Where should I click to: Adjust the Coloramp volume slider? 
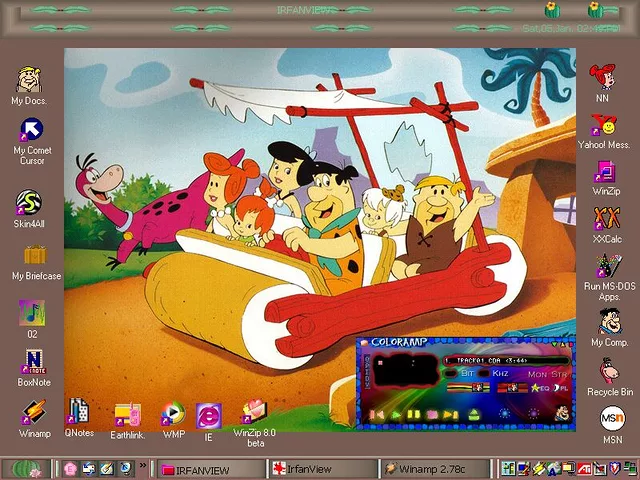click(468, 387)
